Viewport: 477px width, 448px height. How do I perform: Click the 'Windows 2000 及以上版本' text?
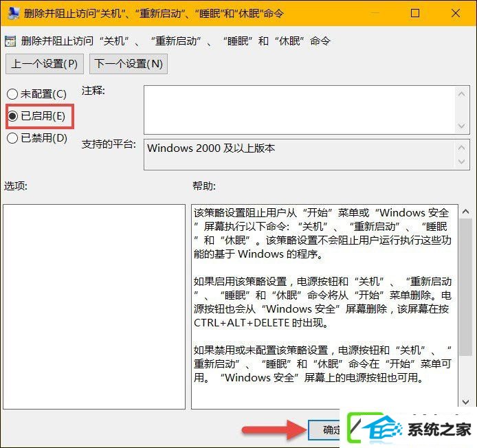click(x=211, y=148)
